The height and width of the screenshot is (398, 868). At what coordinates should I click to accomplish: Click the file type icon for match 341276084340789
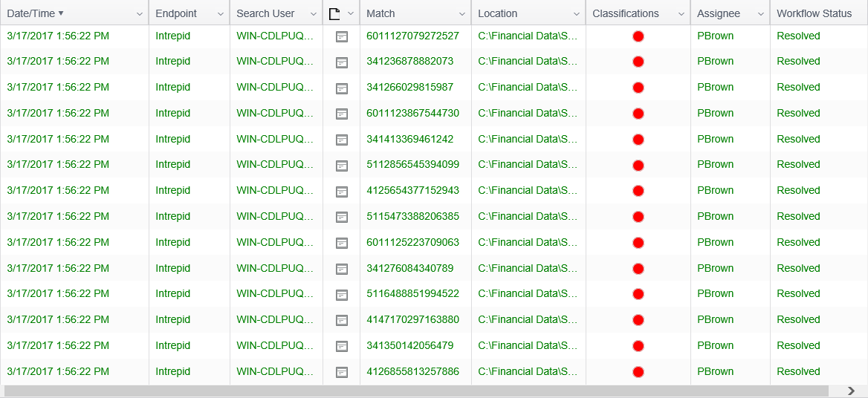342,269
